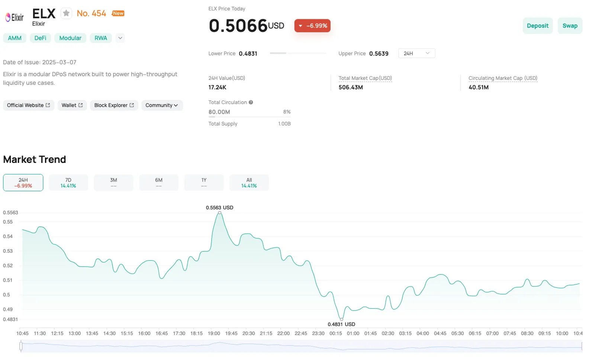Click the 00:15 time label on chart axis
This screenshot has height=364, width=595.
(x=336, y=333)
